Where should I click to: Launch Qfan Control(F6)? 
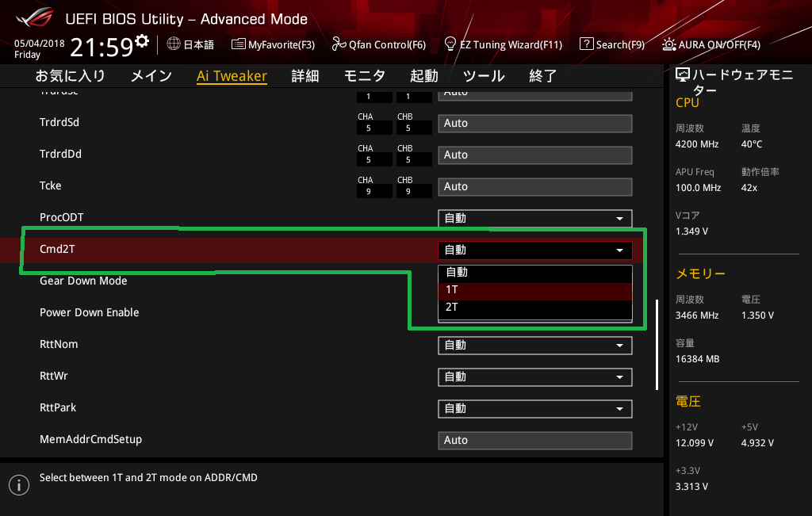(387, 45)
